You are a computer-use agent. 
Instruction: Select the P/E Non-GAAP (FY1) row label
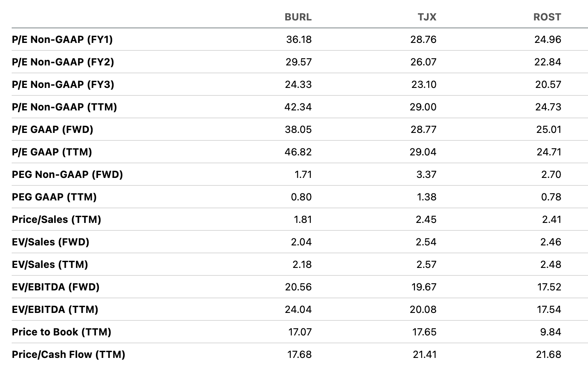click(x=63, y=40)
